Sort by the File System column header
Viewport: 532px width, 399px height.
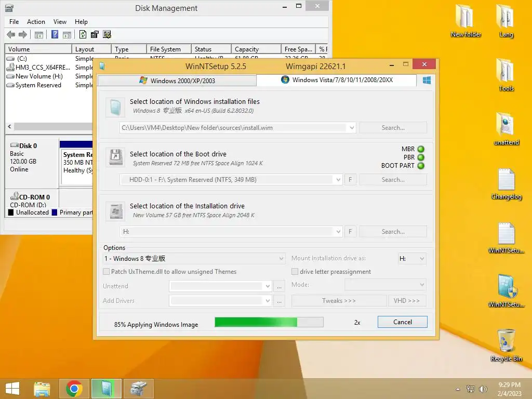[169, 49]
